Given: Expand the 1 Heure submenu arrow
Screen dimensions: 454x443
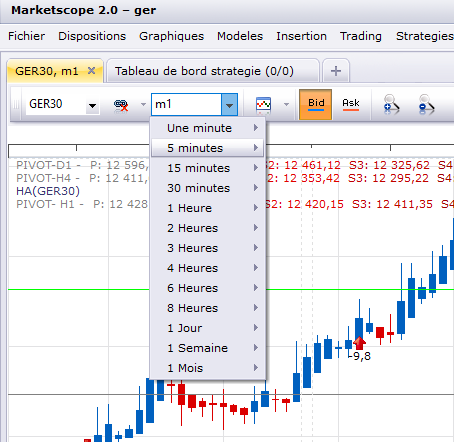Looking at the screenshot, I should (x=256, y=208).
